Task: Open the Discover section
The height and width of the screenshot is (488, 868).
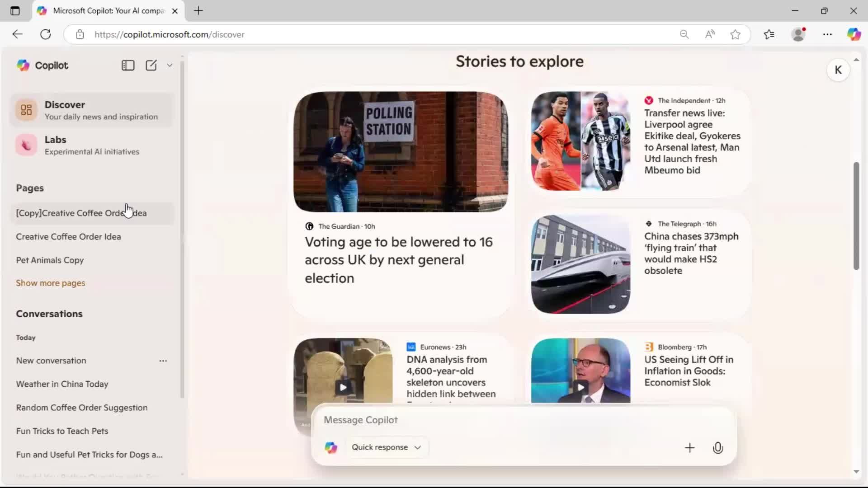Action: pyautogui.click(x=92, y=110)
